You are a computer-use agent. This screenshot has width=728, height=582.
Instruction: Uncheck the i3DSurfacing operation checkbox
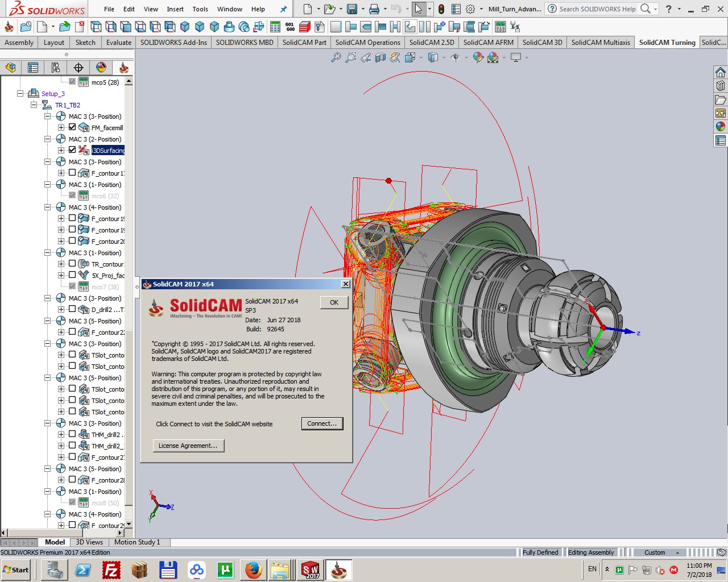[72, 150]
